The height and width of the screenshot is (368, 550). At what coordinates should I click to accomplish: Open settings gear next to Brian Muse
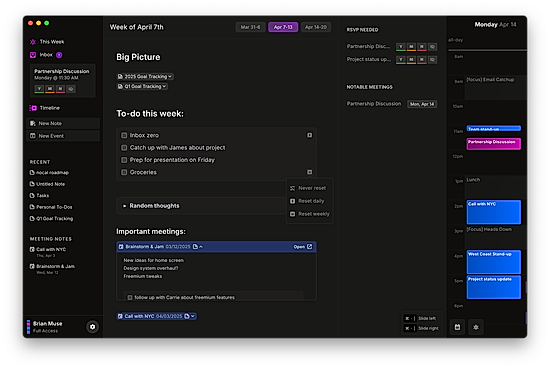click(x=93, y=327)
